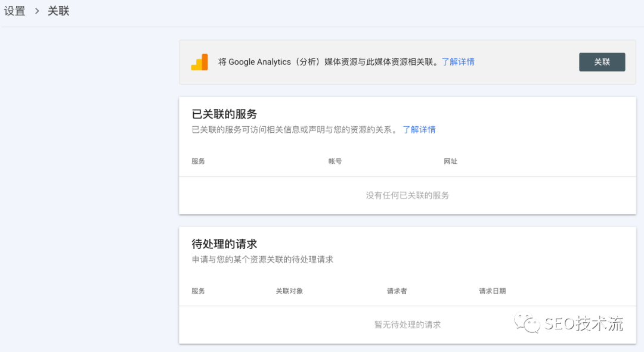Image resolution: width=644 pixels, height=352 pixels.
Task: Click the WeChat watermark icon
Action: 528,323
